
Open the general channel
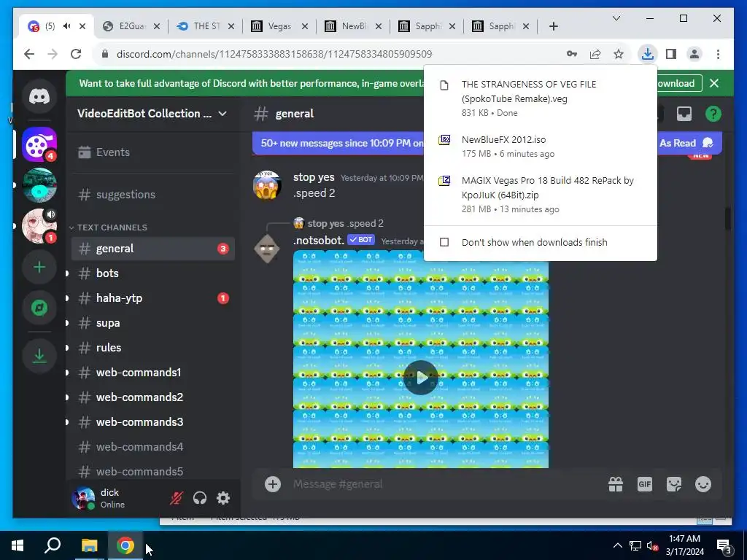[x=152, y=249]
